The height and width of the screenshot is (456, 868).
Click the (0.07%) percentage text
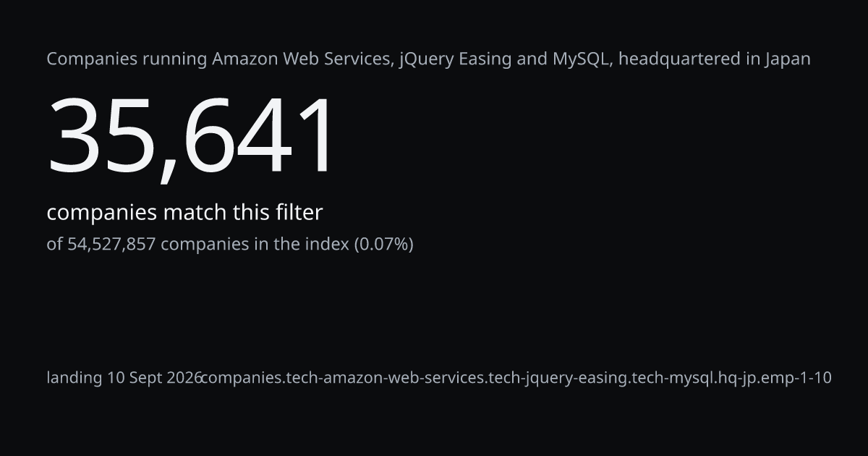point(383,245)
